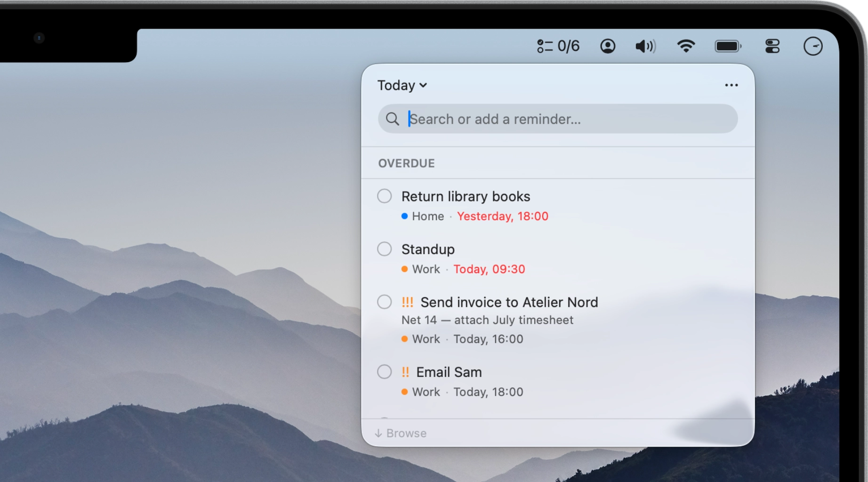
Task: Click the Net 14 — attach July timesheet note
Action: click(x=487, y=320)
